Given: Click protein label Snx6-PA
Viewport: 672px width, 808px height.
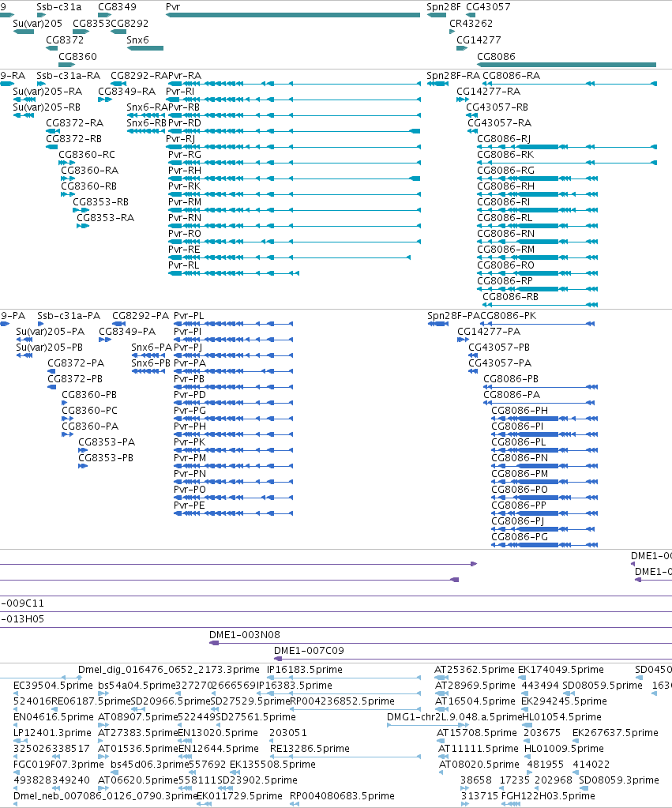Looking at the screenshot, I should click(x=152, y=347).
